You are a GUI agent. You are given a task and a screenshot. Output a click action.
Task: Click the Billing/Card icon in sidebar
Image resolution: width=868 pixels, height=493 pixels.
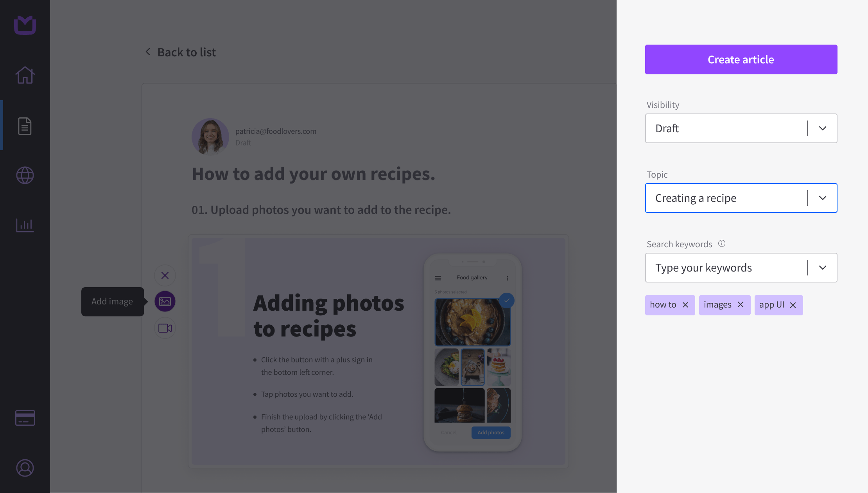(x=25, y=418)
